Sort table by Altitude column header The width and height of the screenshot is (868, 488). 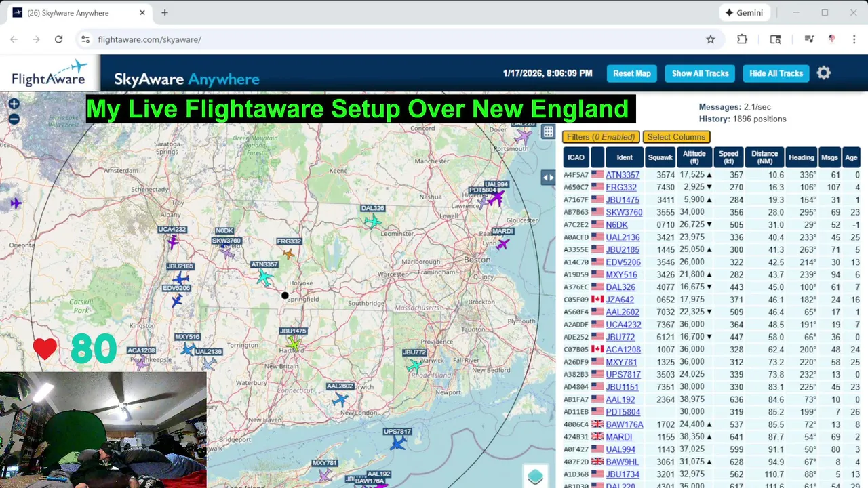[x=694, y=157]
